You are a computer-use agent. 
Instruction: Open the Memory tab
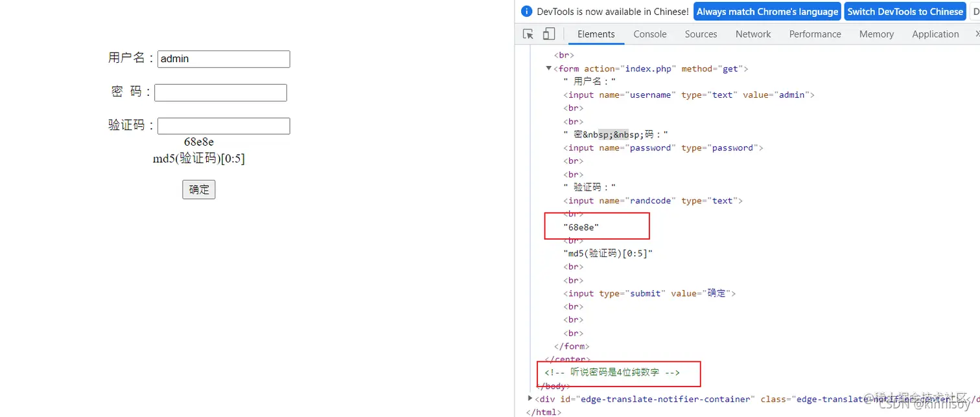point(876,34)
